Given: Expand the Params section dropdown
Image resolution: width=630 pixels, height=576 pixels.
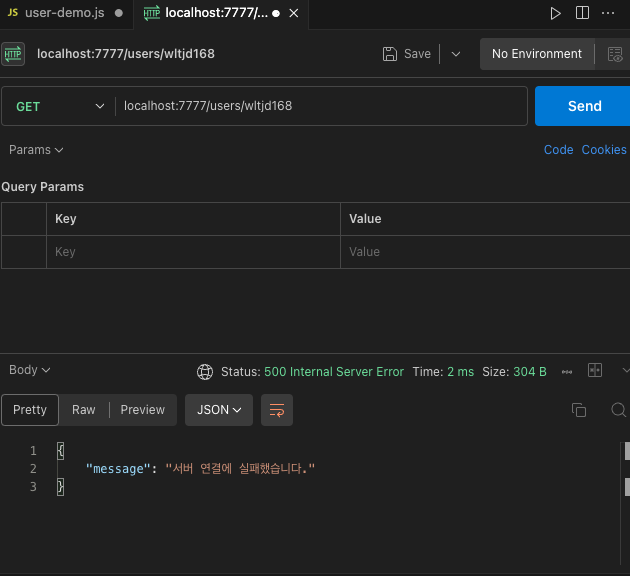Looking at the screenshot, I should tap(36, 150).
